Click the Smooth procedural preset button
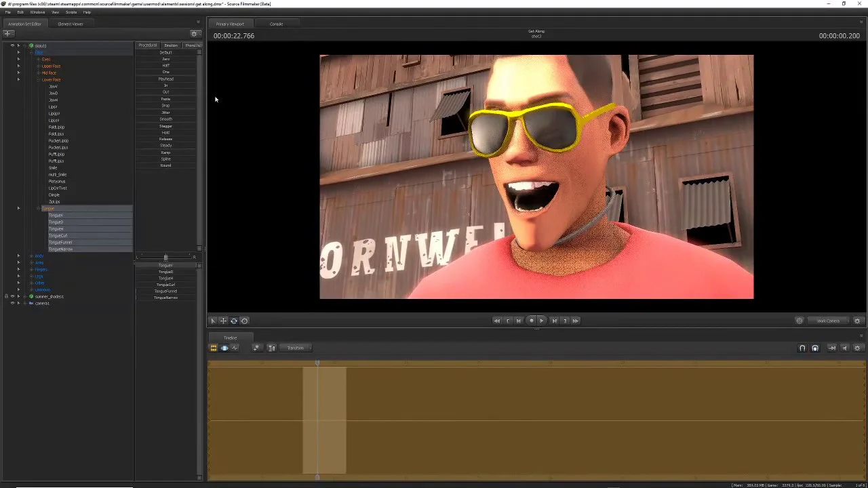This screenshot has width=868, height=488. (165, 119)
